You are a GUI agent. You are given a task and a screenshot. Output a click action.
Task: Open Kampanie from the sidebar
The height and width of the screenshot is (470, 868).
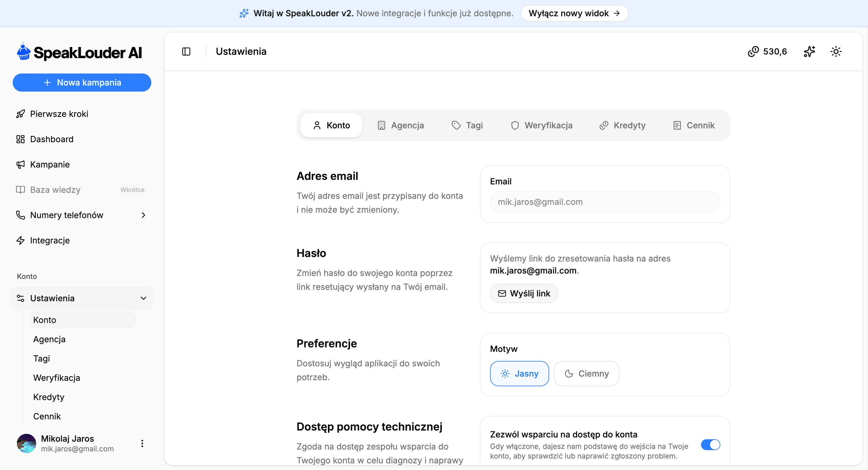tap(82, 164)
